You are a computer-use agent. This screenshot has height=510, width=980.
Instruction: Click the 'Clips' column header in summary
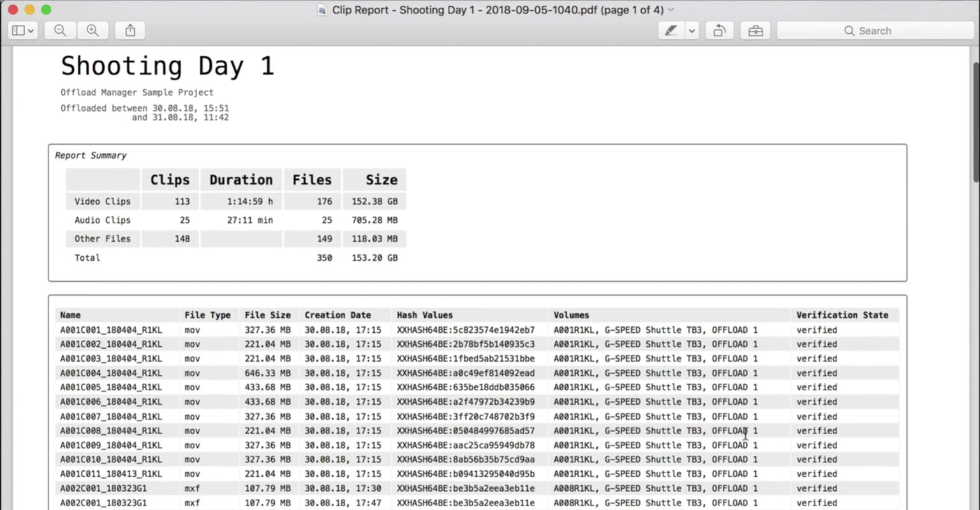click(170, 180)
